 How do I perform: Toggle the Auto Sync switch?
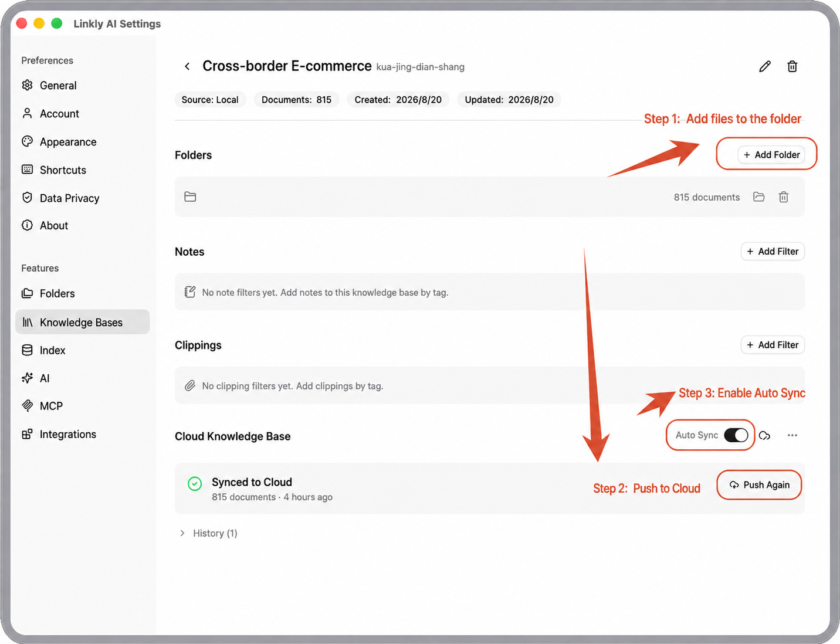pyautogui.click(x=736, y=435)
